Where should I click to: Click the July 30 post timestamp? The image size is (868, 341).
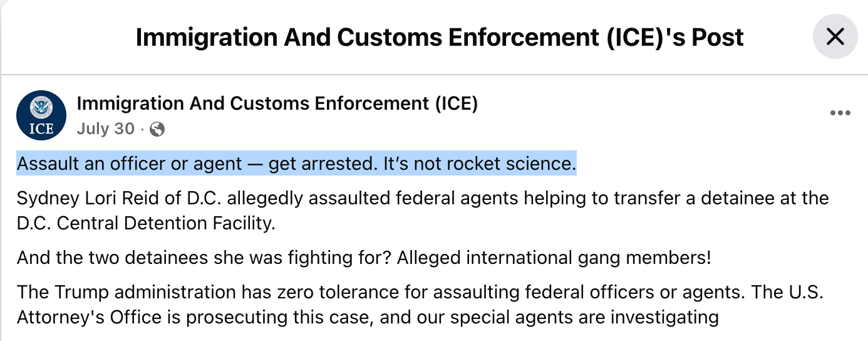pos(105,129)
